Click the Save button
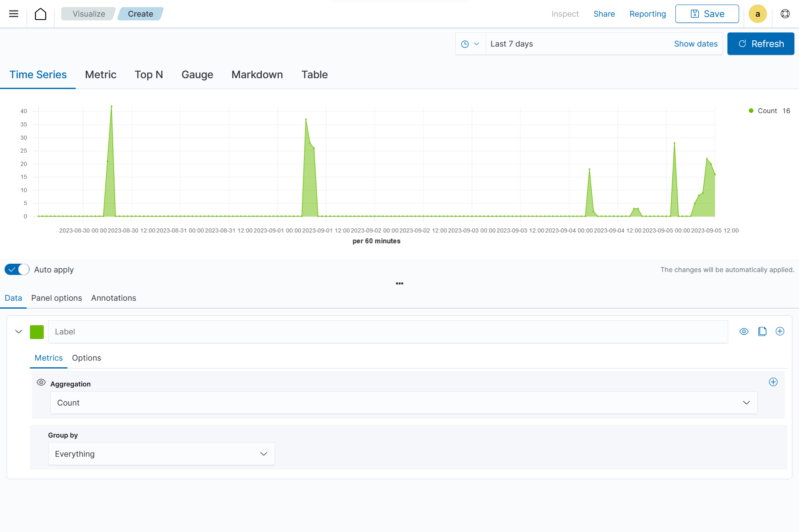Image resolution: width=799 pixels, height=532 pixels. 707,14
